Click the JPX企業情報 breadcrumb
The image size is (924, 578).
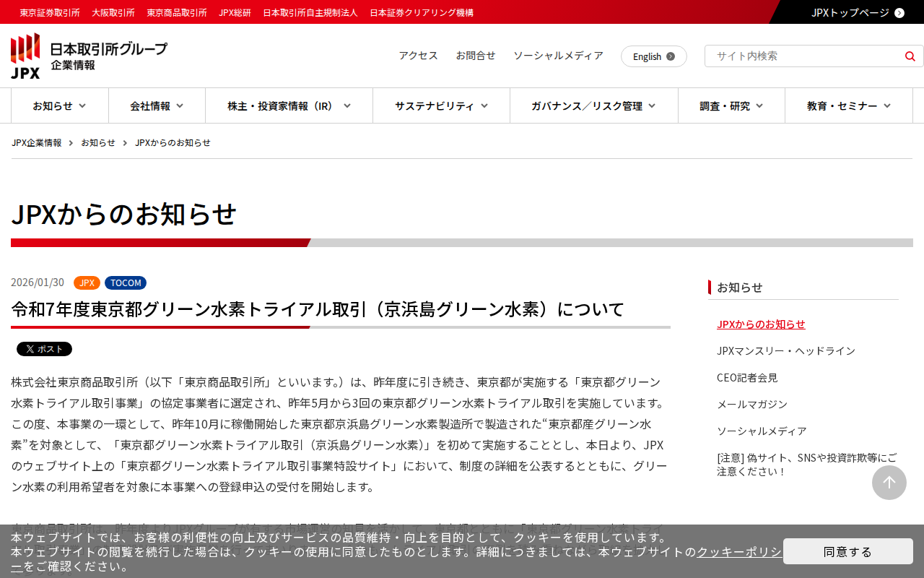click(x=37, y=142)
